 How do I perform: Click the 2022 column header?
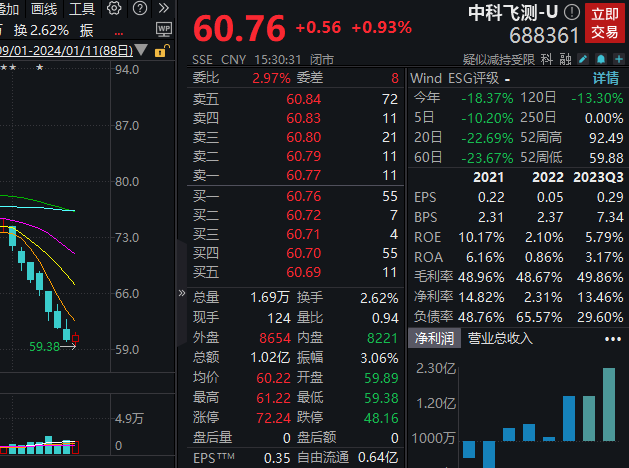coord(548,177)
